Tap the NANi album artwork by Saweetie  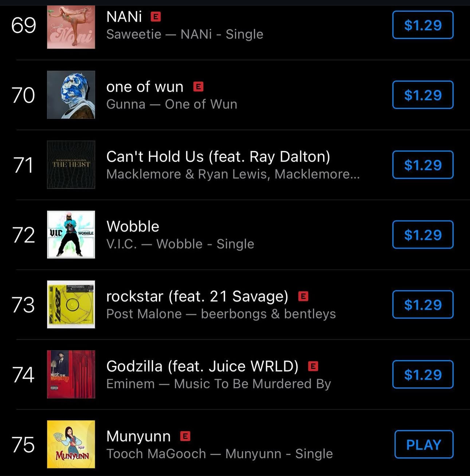point(71,27)
